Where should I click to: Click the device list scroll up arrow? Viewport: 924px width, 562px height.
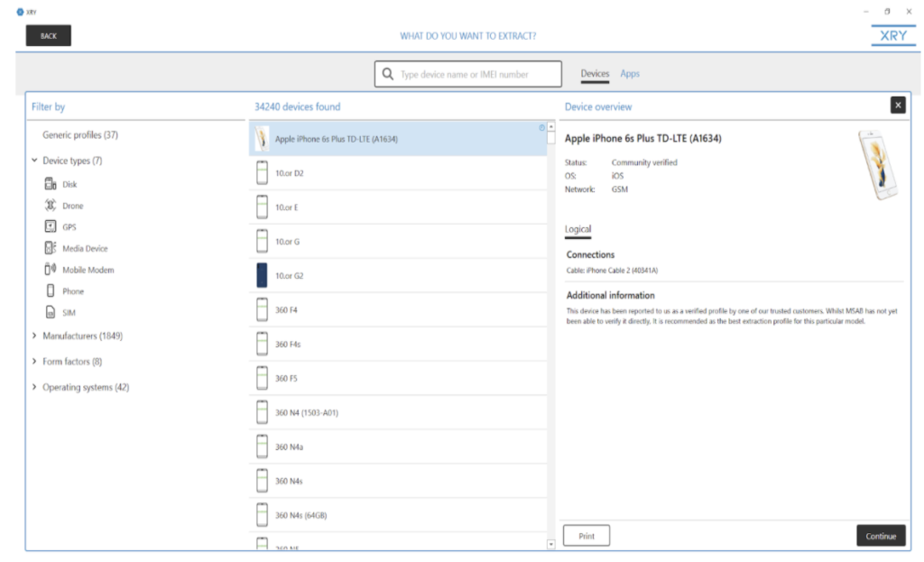[x=551, y=126]
